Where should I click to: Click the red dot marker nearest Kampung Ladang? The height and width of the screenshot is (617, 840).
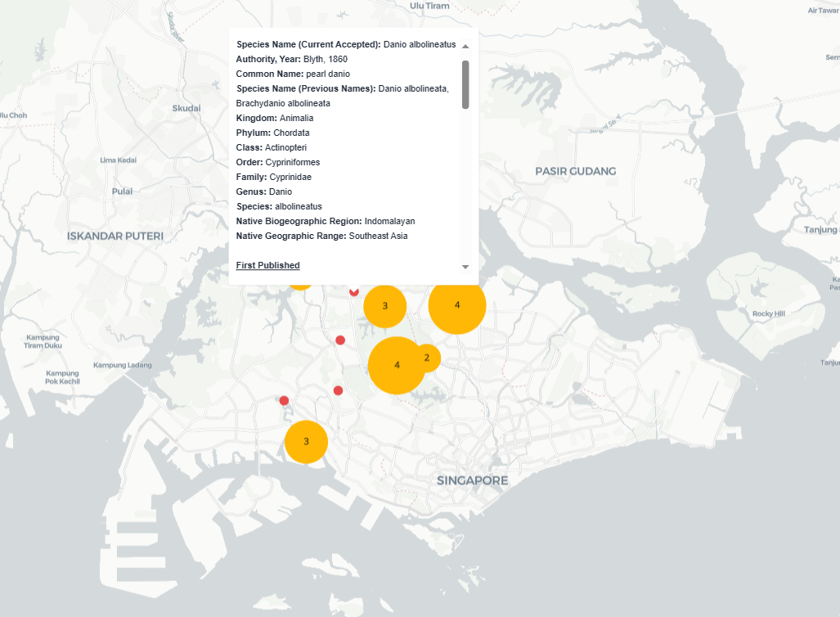pyautogui.click(x=284, y=400)
